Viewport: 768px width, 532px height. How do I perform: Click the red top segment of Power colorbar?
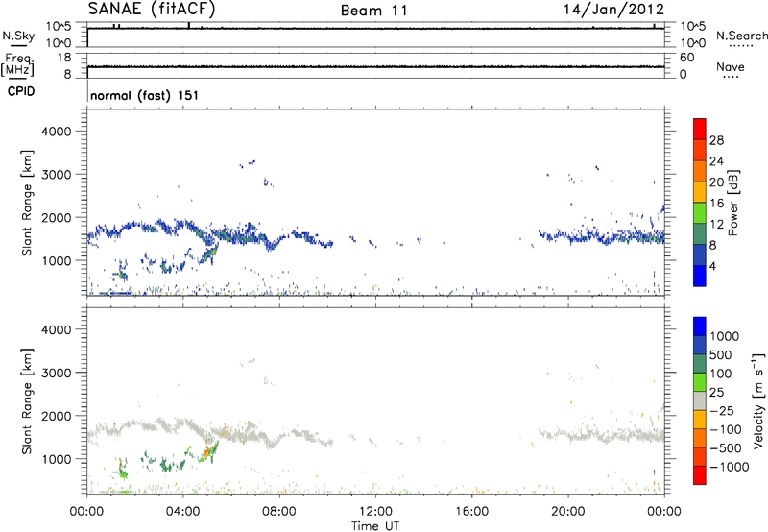pyautogui.click(x=700, y=129)
